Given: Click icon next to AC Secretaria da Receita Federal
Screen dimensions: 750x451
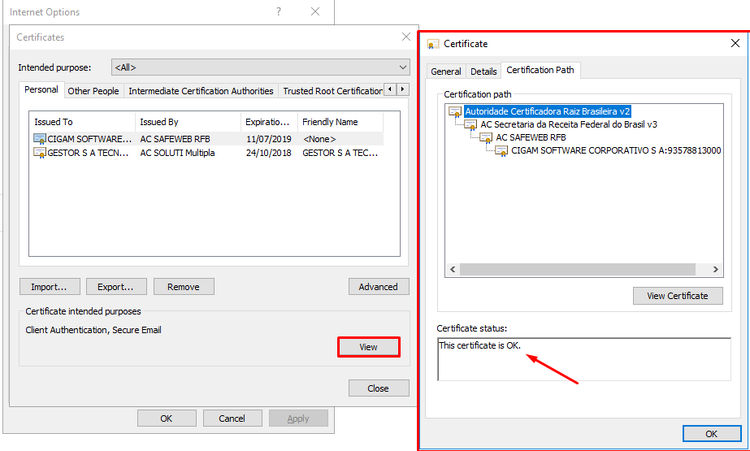Looking at the screenshot, I should pyautogui.click(x=471, y=125).
